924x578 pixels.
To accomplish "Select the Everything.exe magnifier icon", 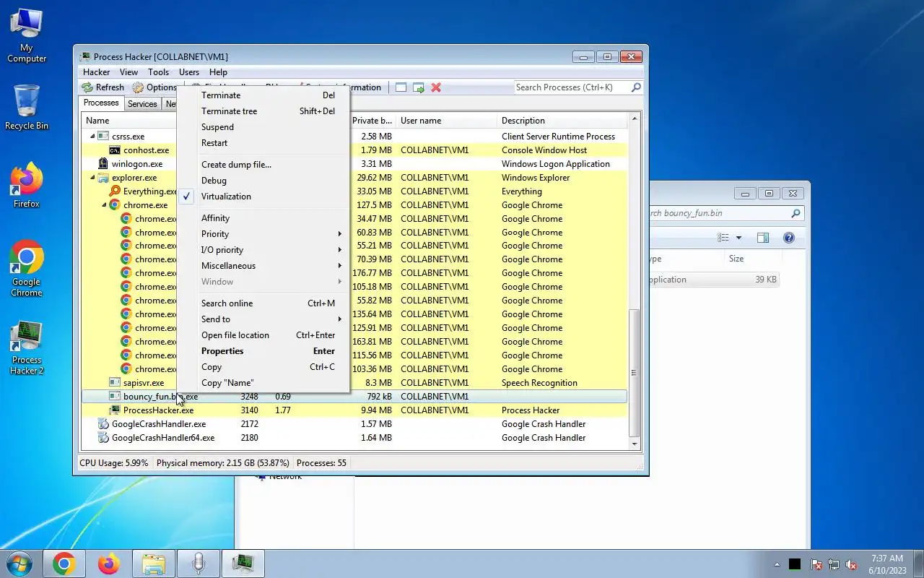I will [x=115, y=191].
